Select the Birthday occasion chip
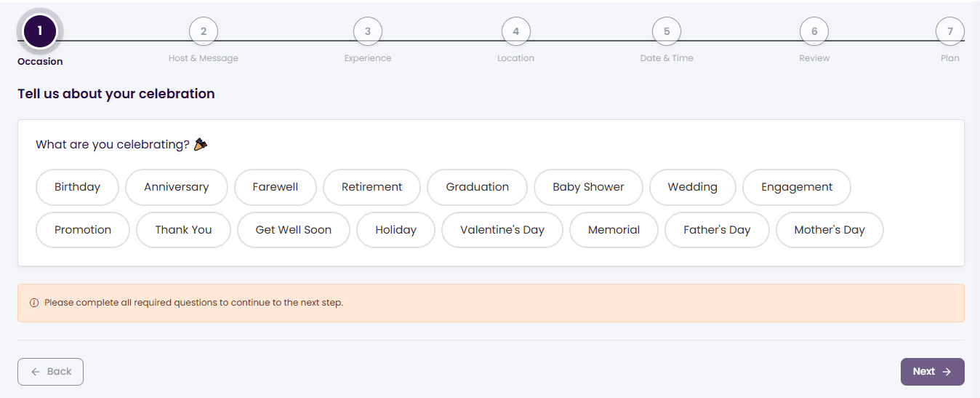This screenshot has height=398, width=980. tap(77, 187)
